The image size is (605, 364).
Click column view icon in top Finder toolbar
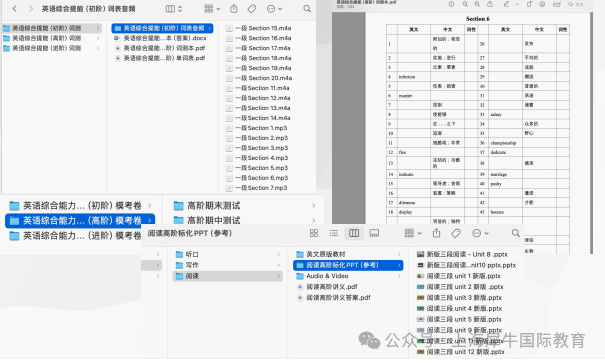tap(170, 8)
